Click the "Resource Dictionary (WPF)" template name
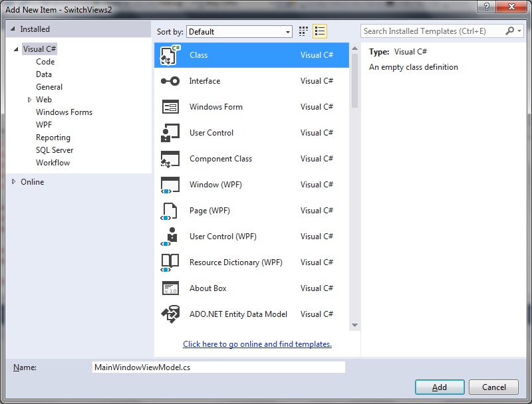The image size is (532, 404). [x=236, y=262]
